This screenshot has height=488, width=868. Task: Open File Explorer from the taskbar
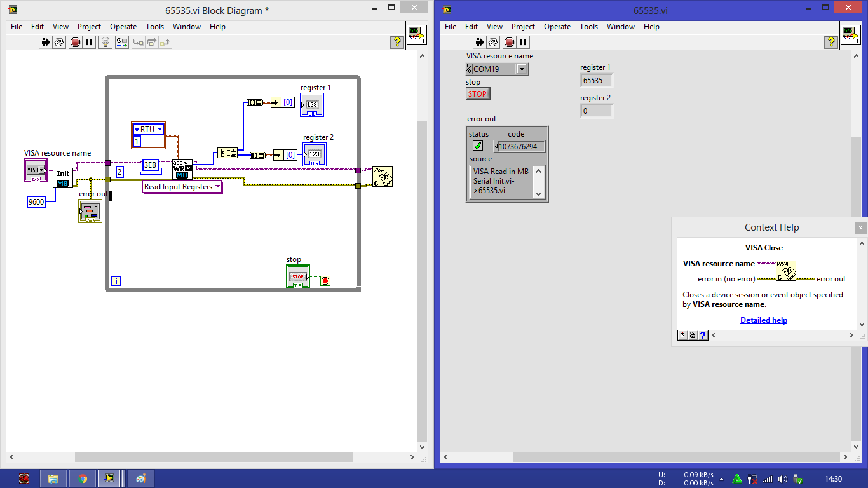[53, 478]
